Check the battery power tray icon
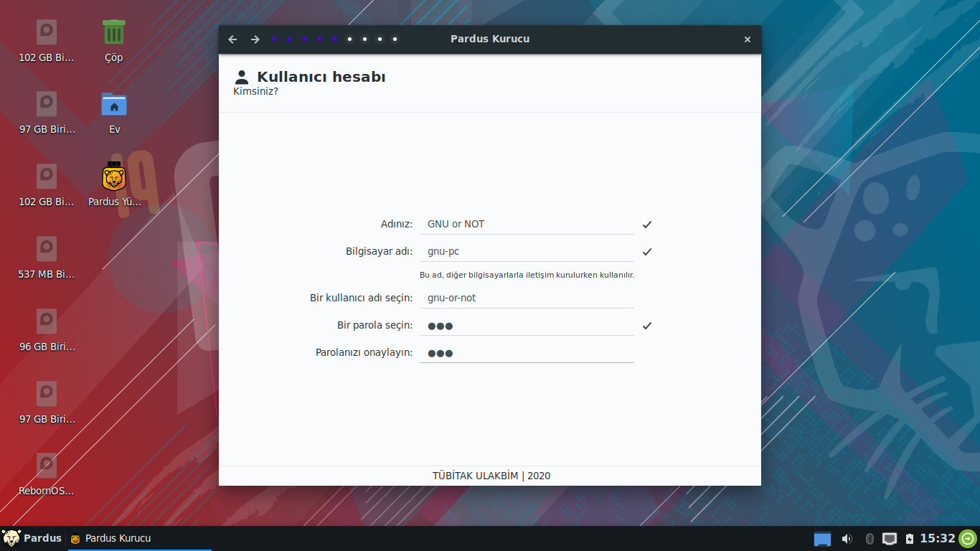 [x=909, y=539]
